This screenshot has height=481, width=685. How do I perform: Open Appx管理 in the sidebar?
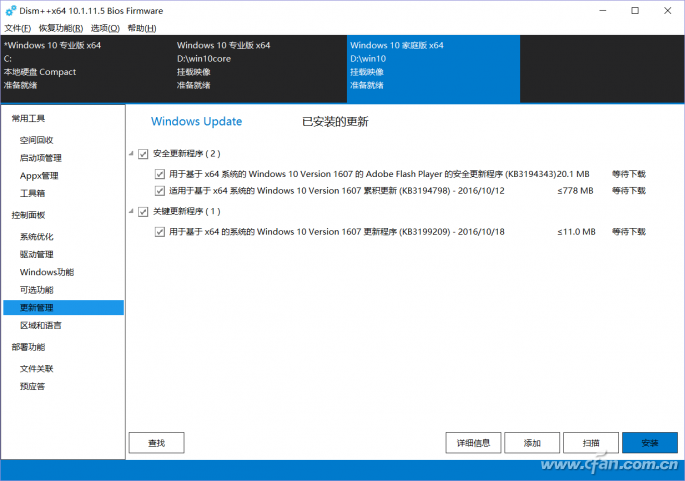[39, 176]
